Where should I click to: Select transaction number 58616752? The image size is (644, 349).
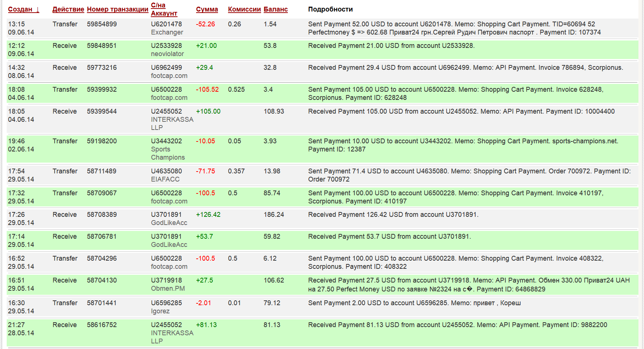(102, 325)
